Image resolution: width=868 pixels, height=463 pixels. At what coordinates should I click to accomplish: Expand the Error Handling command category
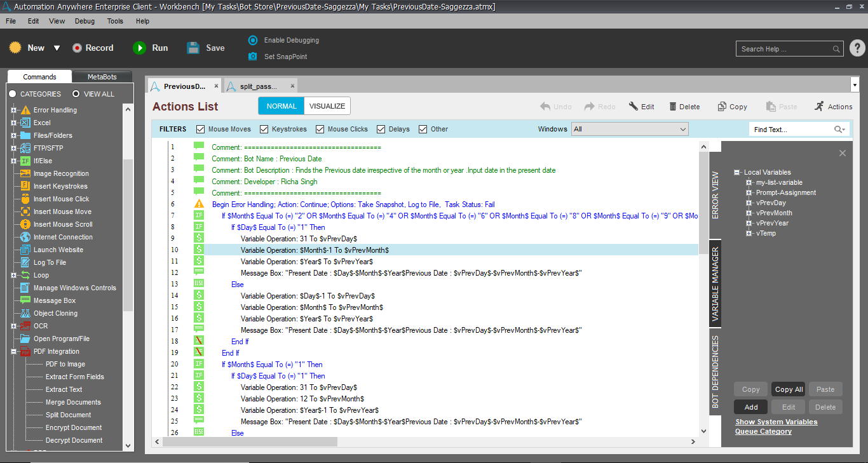coord(13,110)
